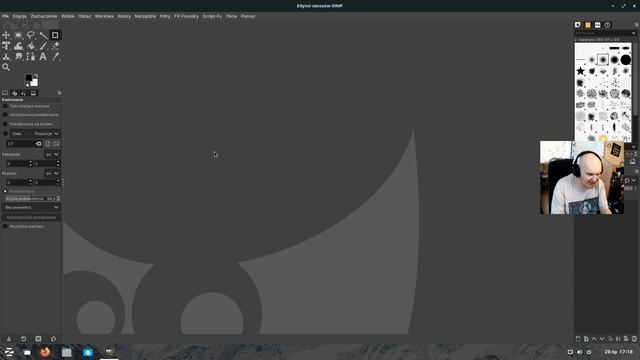Image resolution: width=640 pixels, height=360 pixels.
Task: Reset tool options to default values
Action: click(x=53, y=339)
